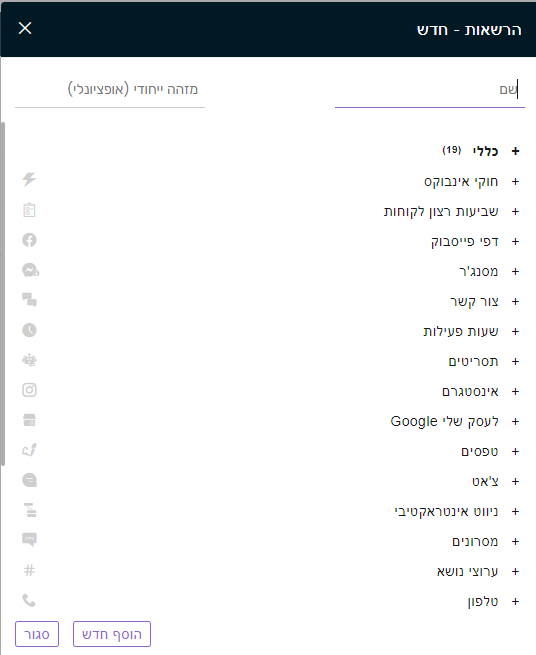The image size is (536, 655).
Task: Click the סגור button
Action: (37, 634)
